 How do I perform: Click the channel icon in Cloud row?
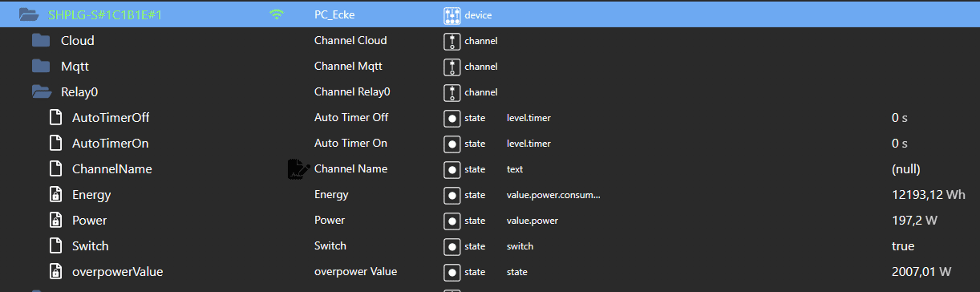tap(452, 40)
